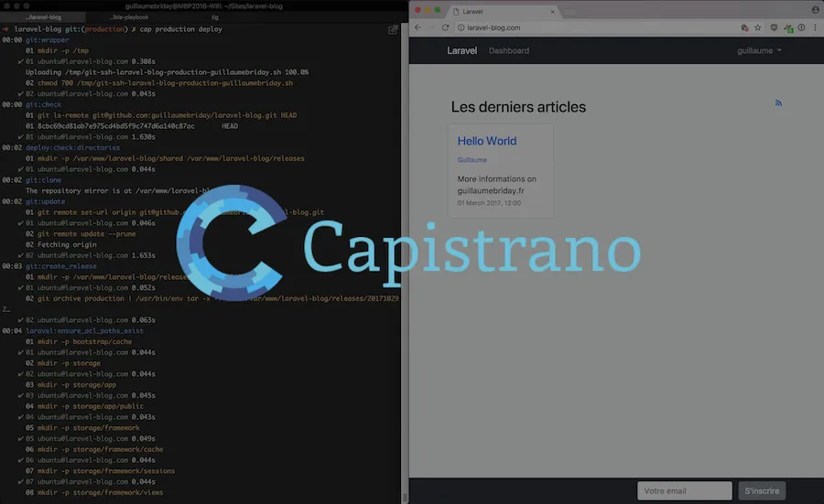Screen dimensions: 824x504
Task: Reload the laravel-blog.com page
Action: pos(445,27)
